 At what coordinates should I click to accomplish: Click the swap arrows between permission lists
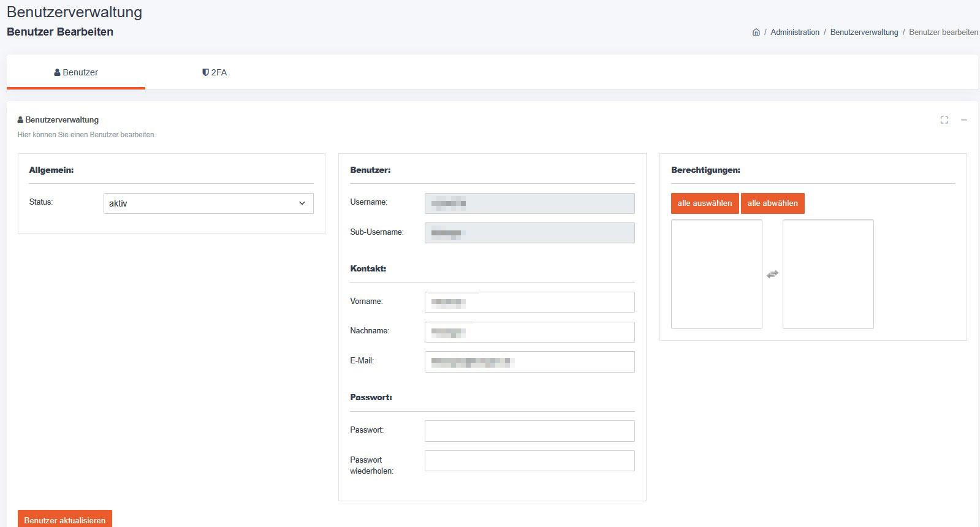click(772, 275)
